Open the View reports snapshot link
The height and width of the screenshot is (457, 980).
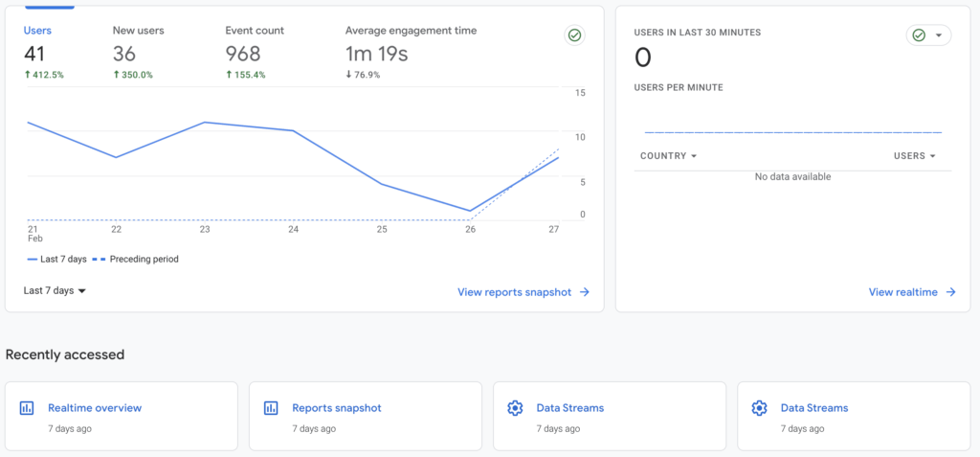tap(514, 292)
